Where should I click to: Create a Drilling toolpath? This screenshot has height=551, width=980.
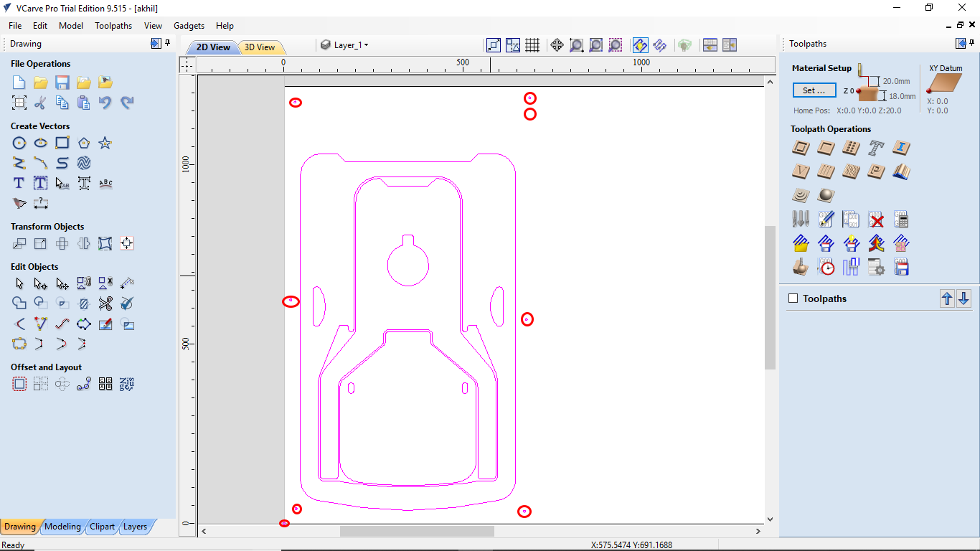tap(851, 148)
